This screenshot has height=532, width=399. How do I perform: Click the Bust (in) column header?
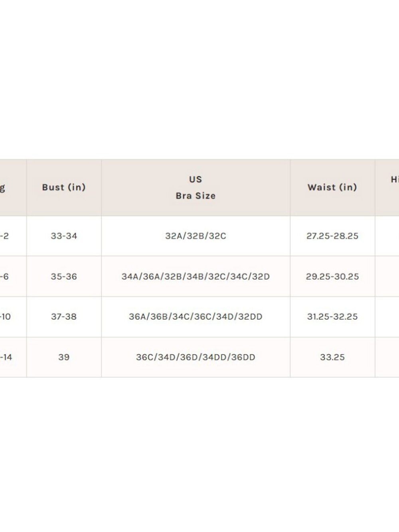[64, 188]
